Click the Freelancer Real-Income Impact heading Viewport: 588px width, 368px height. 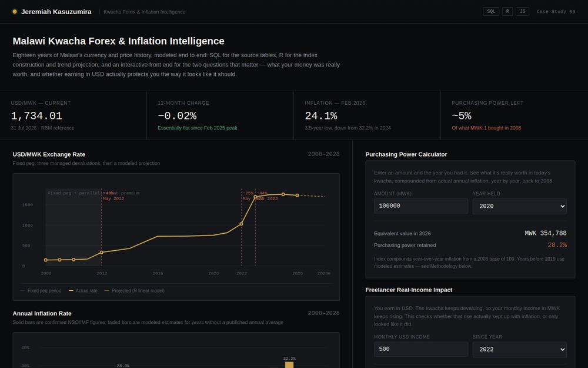point(409,290)
